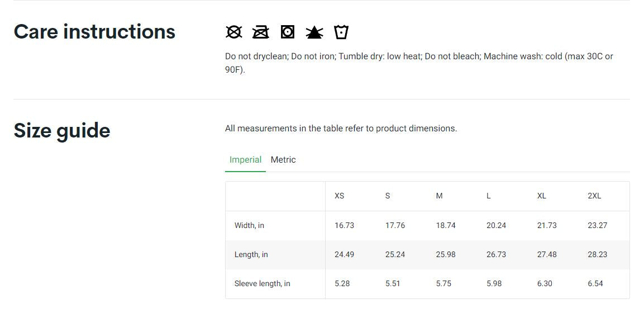
Task: Click the S sleeve length value 5.51
Action: click(393, 284)
